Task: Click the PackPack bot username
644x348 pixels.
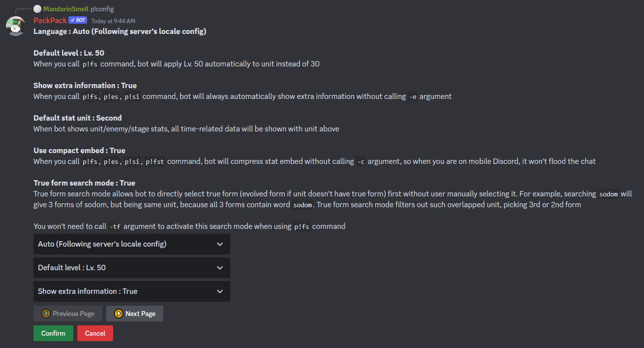Action: [50, 21]
